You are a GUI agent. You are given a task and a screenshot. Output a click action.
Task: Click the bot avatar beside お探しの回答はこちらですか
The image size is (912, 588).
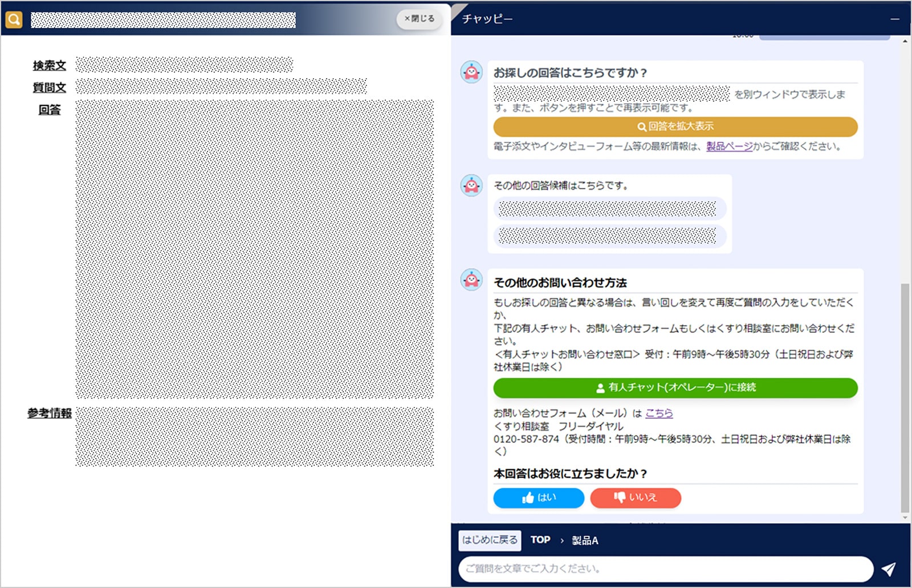[x=471, y=72]
